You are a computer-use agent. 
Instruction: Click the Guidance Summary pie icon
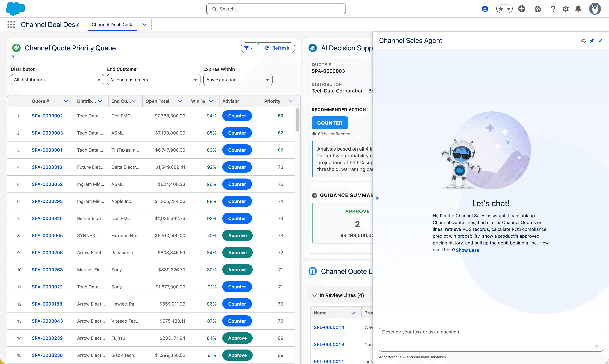pyautogui.click(x=314, y=195)
